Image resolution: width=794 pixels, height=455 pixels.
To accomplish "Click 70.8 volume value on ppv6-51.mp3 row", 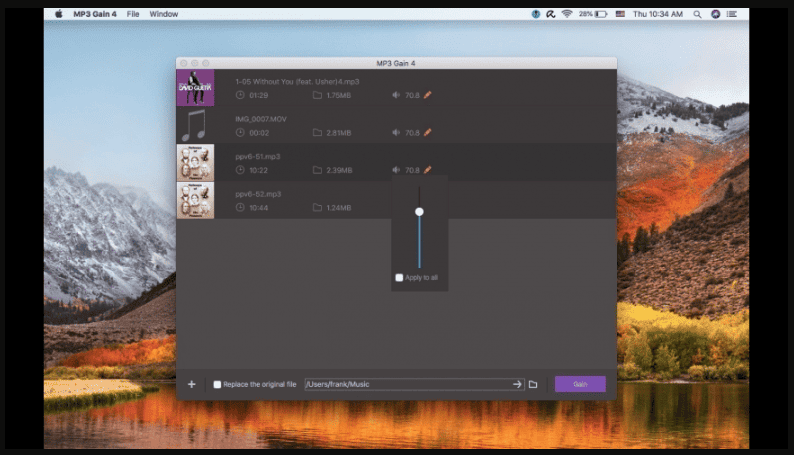I will click(412, 170).
